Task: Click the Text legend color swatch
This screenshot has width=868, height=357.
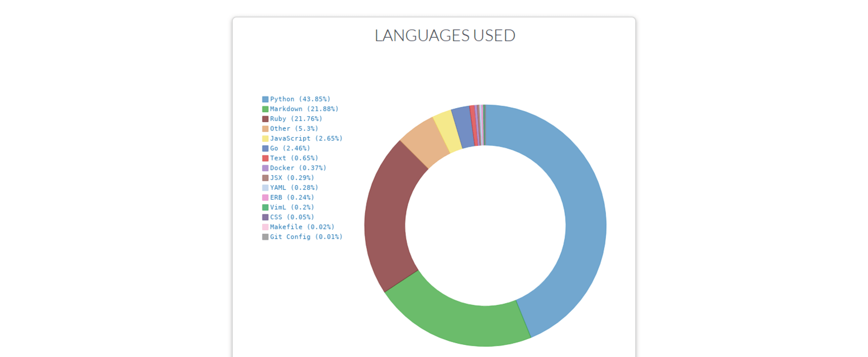Action: 265,158
